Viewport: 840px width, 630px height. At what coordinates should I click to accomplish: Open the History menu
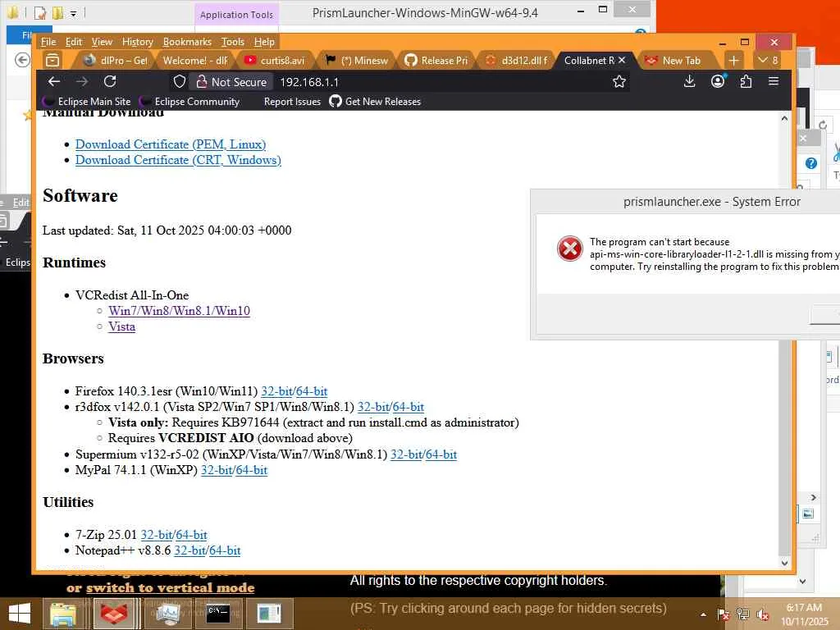click(138, 42)
